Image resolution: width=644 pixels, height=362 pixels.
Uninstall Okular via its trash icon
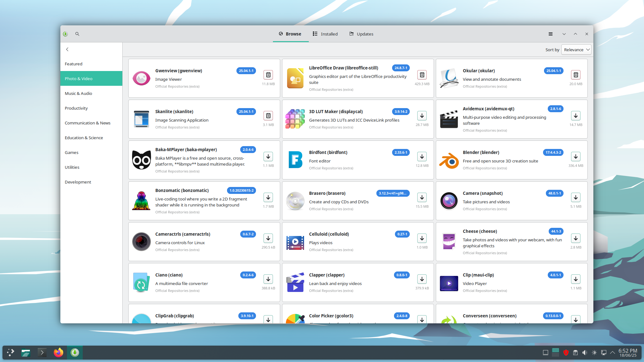tap(576, 75)
